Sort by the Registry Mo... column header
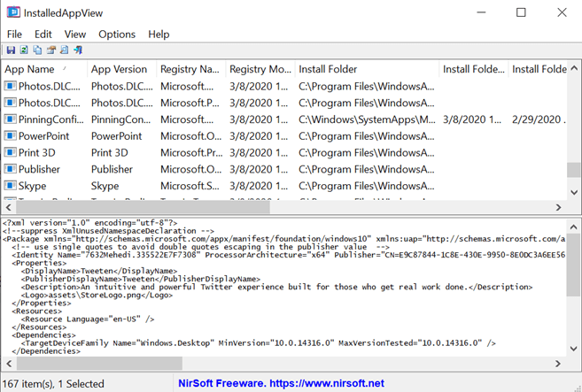582x392 pixels. (260, 69)
